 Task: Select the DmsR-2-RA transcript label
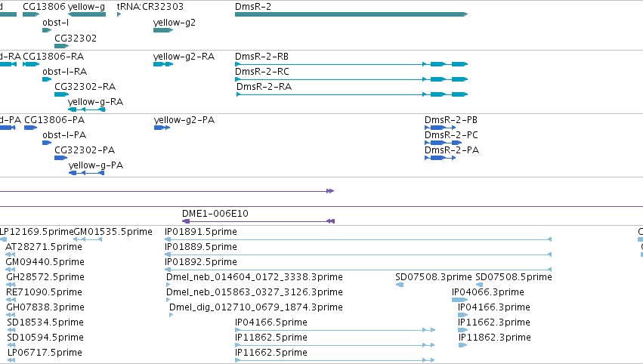[264, 87]
